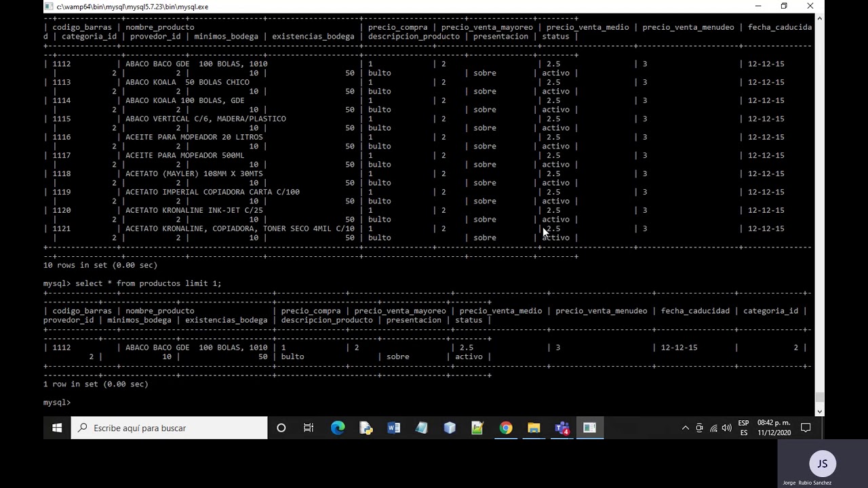
Task: Show hidden system tray icons
Action: 685,428
